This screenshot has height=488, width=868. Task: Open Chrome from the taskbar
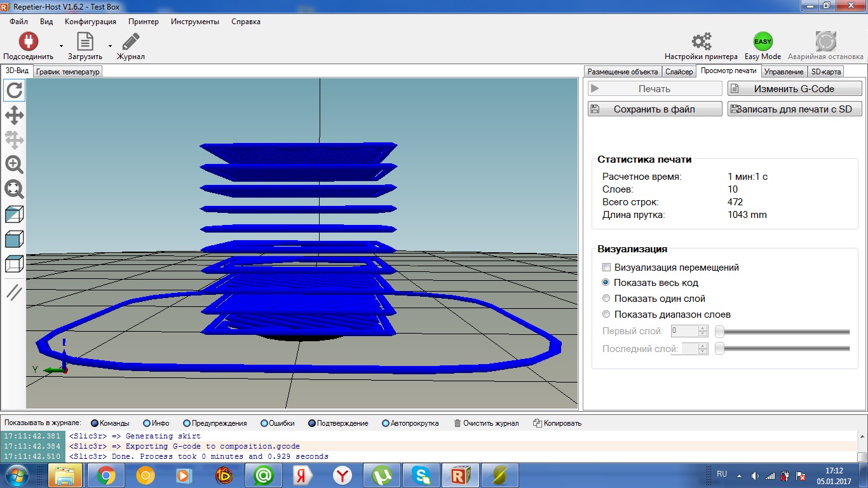pyautogui.click(x=105, y=475)
